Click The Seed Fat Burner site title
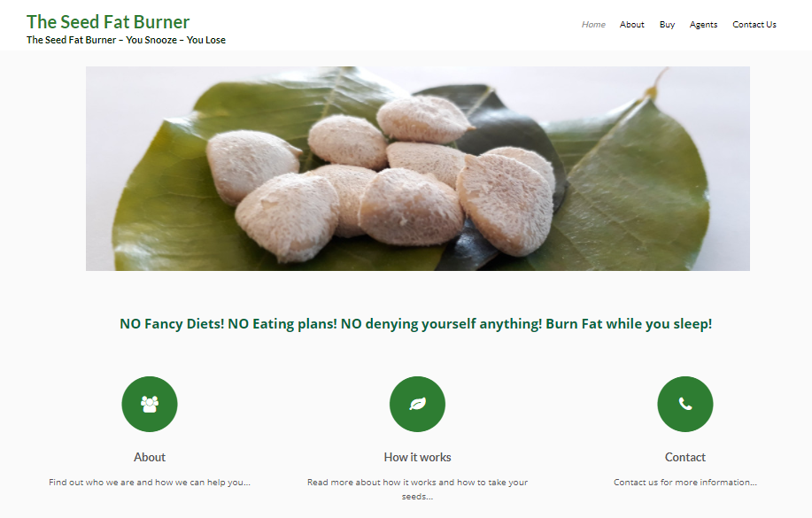 [108, 22]
